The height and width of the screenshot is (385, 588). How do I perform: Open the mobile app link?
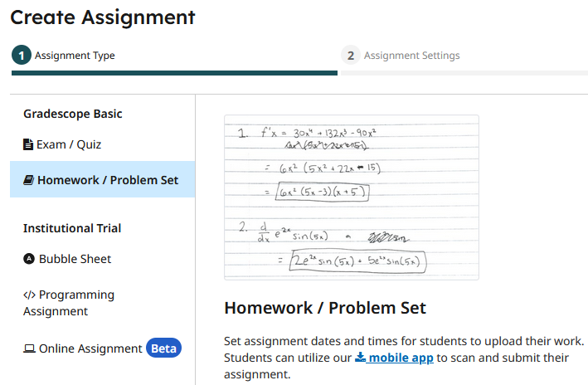[402, 358]
